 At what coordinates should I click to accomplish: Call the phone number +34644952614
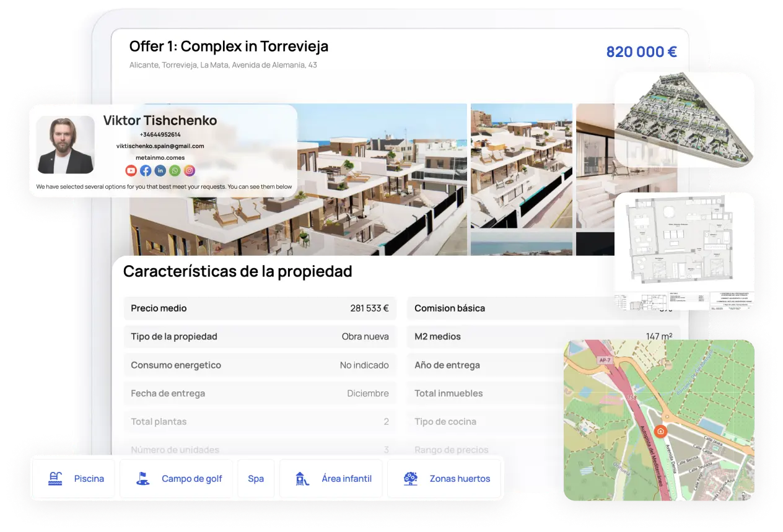pyautogui.click(x=160, y=134)
